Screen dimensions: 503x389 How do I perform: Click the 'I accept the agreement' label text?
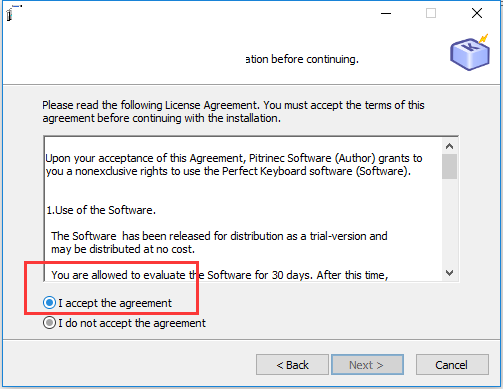[115, 303]
